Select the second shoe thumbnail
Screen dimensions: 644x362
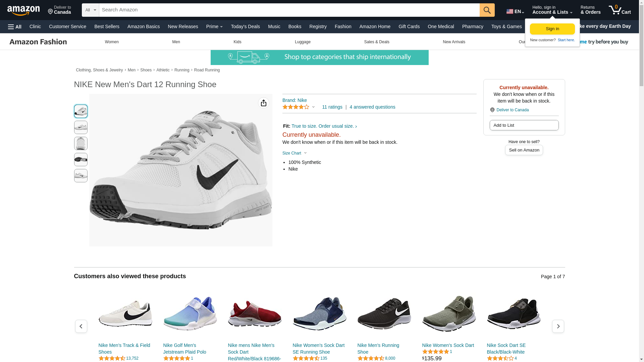point(81,127)
